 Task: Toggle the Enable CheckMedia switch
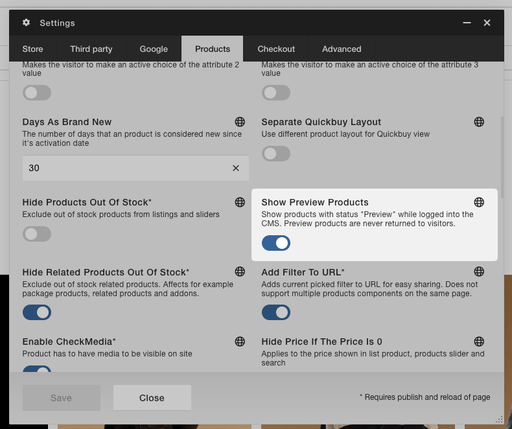(x=37, y=369)
